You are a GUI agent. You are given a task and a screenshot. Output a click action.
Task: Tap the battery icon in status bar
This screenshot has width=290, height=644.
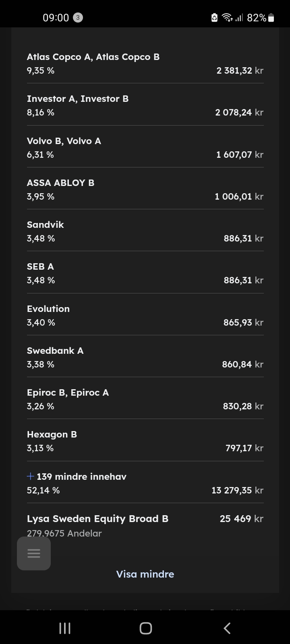coord(271,18)
